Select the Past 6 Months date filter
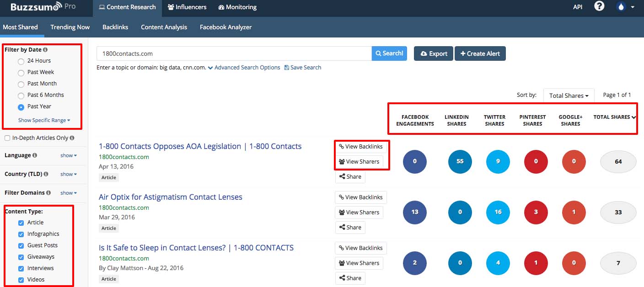This screenshot has height=287, width=644. click(21, 96)
